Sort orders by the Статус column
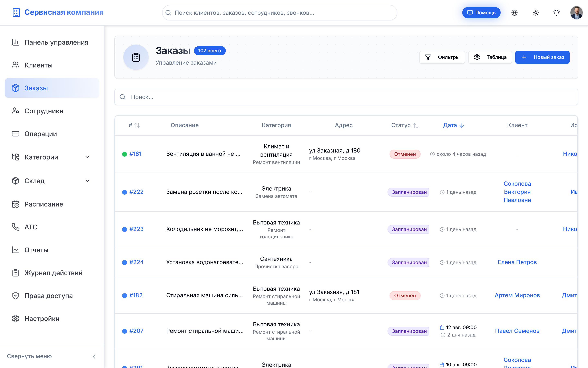The image size is (588, 368). [x=405, y=125]
